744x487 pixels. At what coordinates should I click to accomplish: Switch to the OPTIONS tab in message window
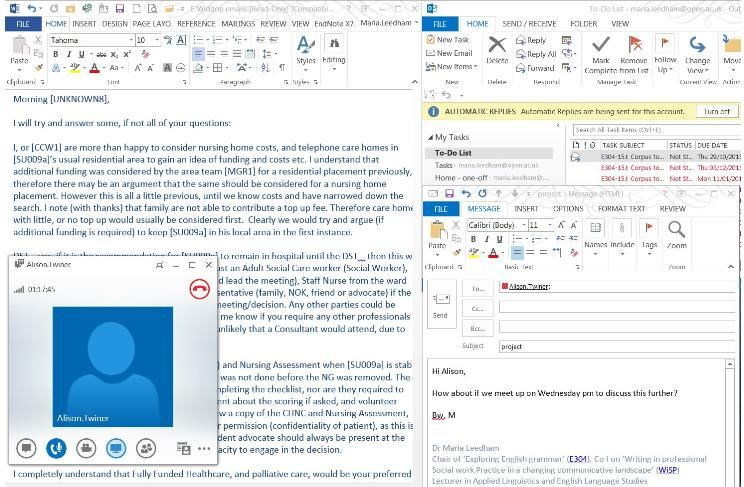568,209
